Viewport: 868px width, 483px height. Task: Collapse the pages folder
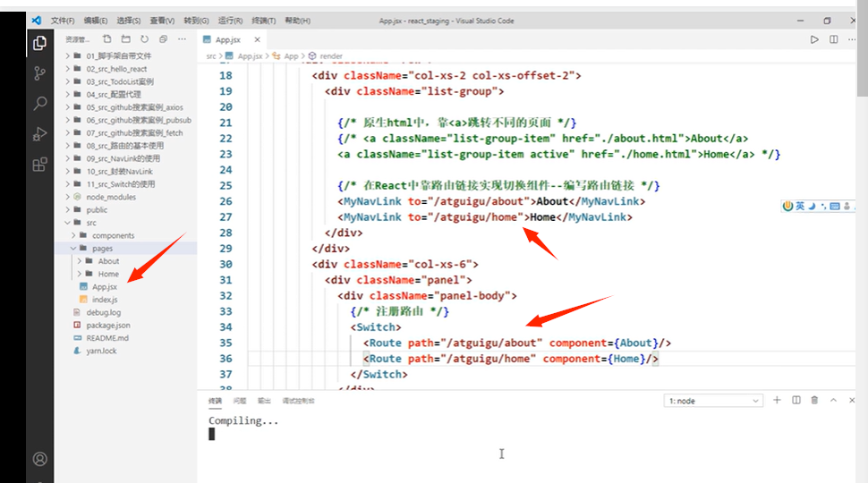[x=126, y=249]
